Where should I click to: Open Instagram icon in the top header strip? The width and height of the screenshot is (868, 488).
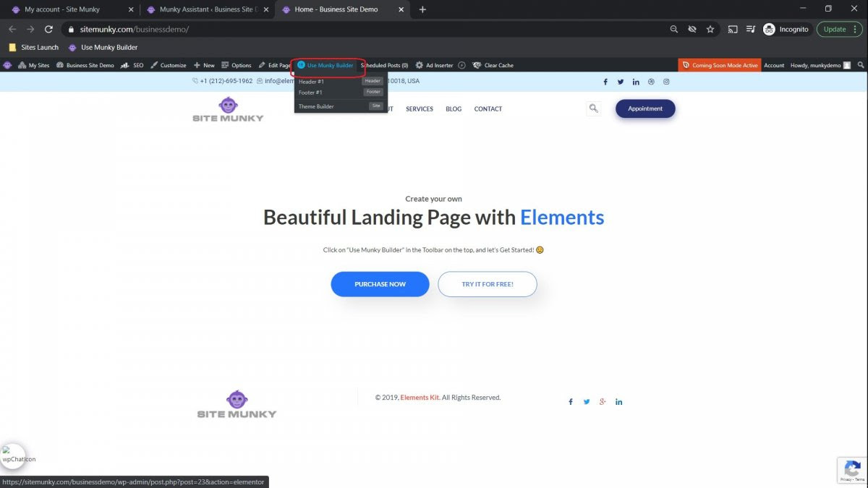pos(666,82)
